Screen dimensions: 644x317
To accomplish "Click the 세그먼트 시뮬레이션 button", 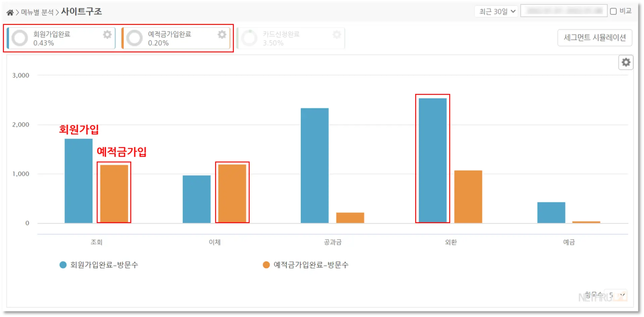I will click(595, 38).
